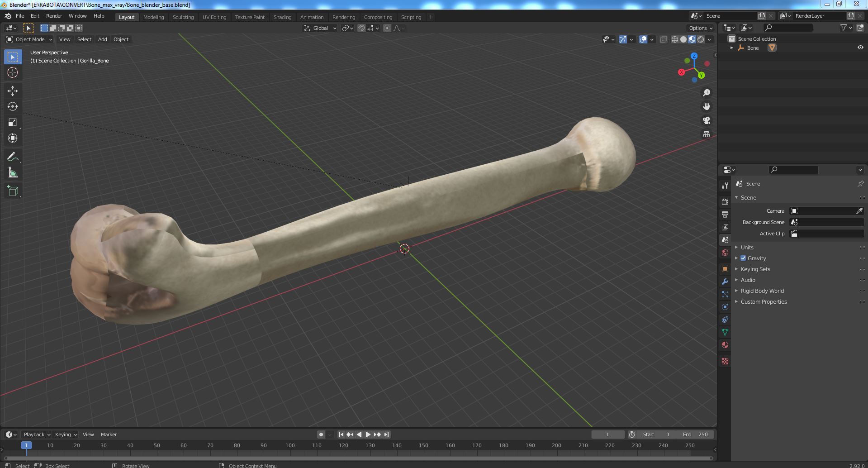Select the Scale tool
The image size is (868, 468).
(13, 123)
